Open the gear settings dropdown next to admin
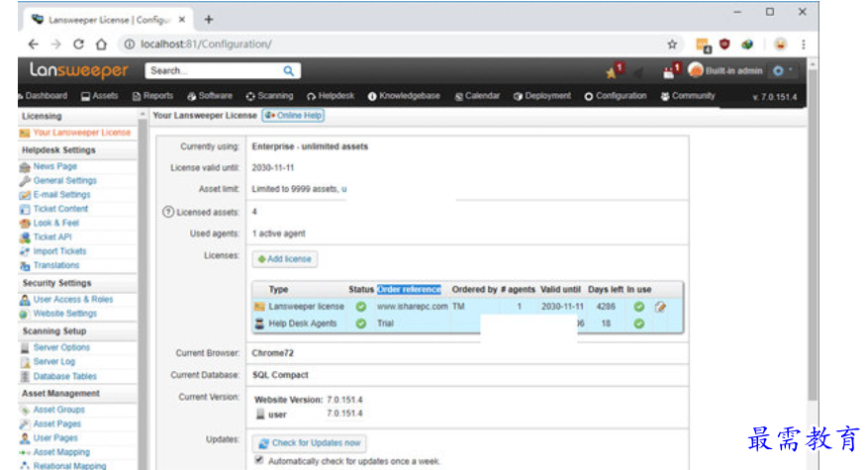868x470 pixels. tap(781, 71)
